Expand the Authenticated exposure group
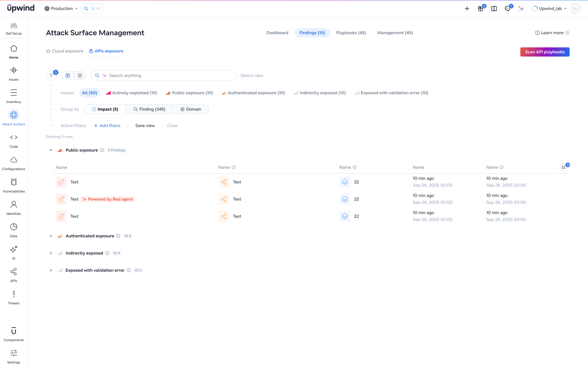This screenshot has width=588, height=369. tap(51, 236)
